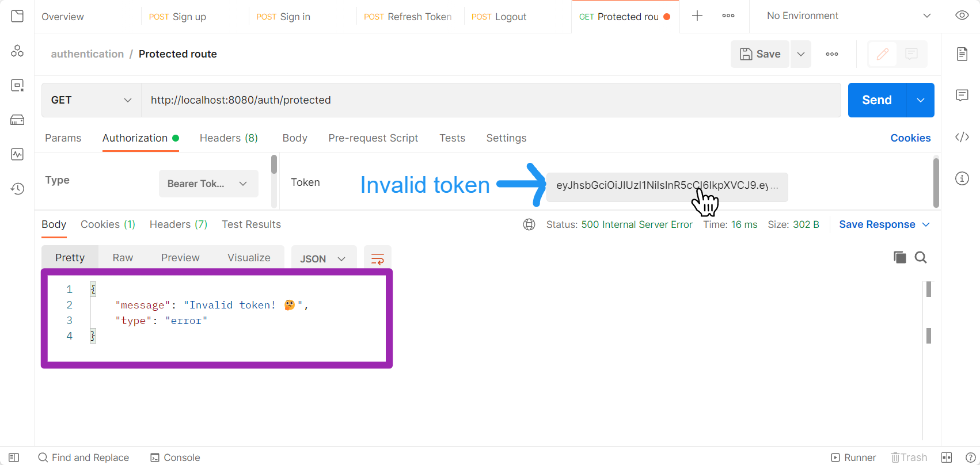Open the Tests tab

click(452, 138)
